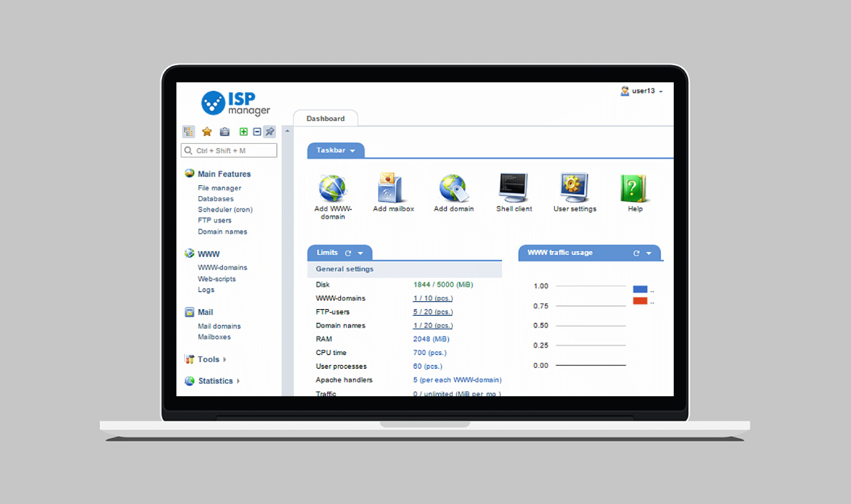The width and height of the screenshot is (851, 504).
Task: Expand all with the green plus icon
Action: 243,131
